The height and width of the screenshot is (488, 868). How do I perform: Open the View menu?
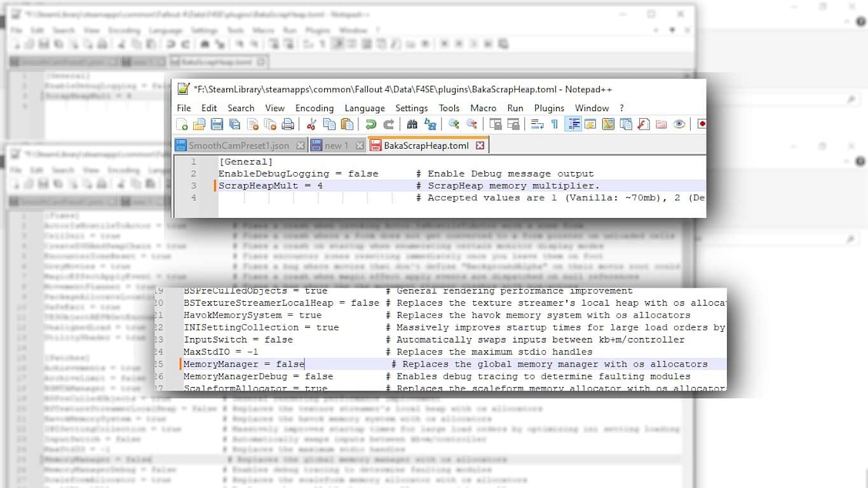click(x=275, y=108)
